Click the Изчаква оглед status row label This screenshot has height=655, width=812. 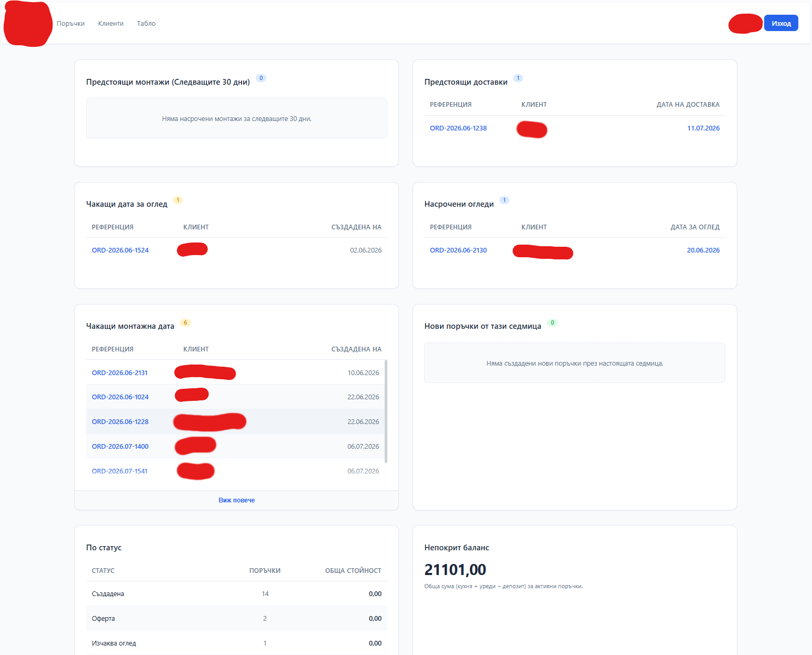(114, 643)
